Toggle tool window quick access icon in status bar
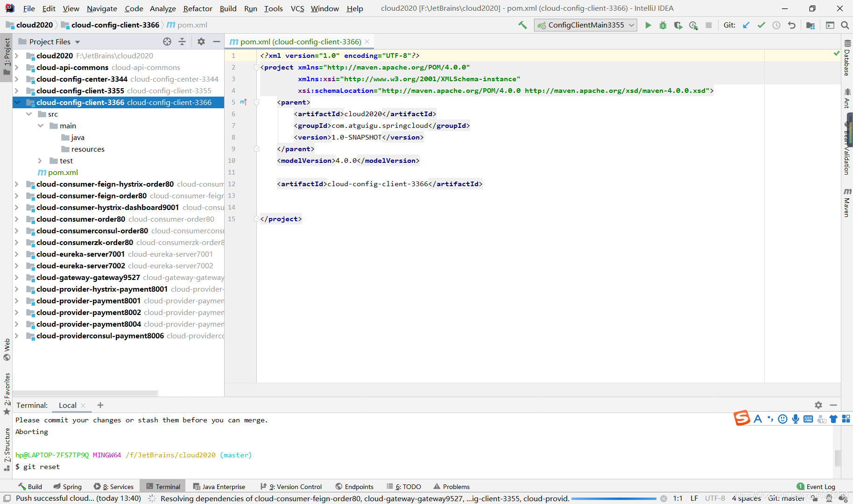The width and height of the screenshot is (853, 504). tap(7, 498)
